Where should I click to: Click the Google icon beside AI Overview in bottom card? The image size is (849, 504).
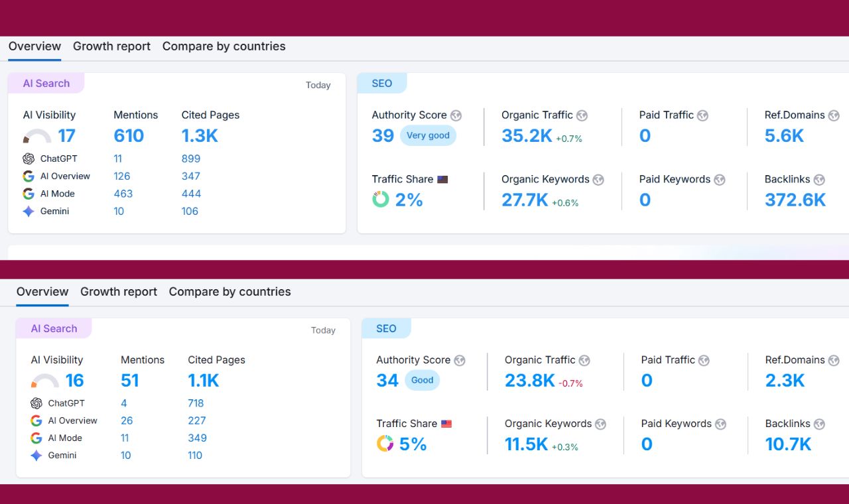click(36, 420)
